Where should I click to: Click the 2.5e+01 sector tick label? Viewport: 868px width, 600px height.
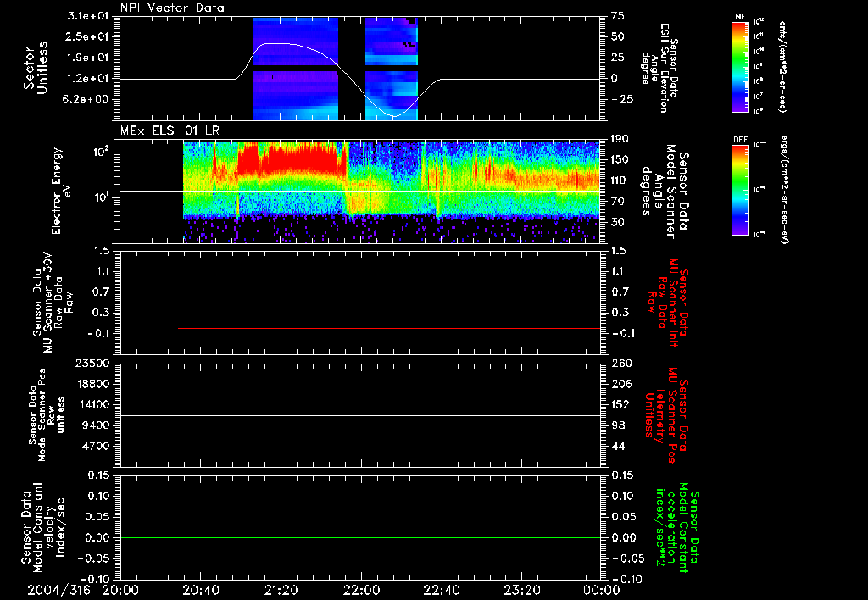(88, 36)
